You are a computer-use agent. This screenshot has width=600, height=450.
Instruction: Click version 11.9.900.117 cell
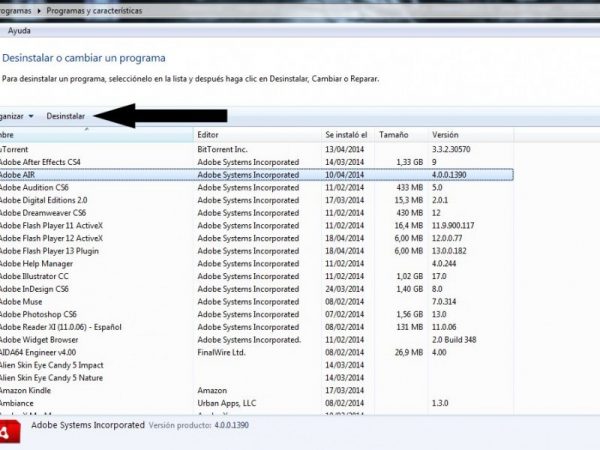pos(453,226)
